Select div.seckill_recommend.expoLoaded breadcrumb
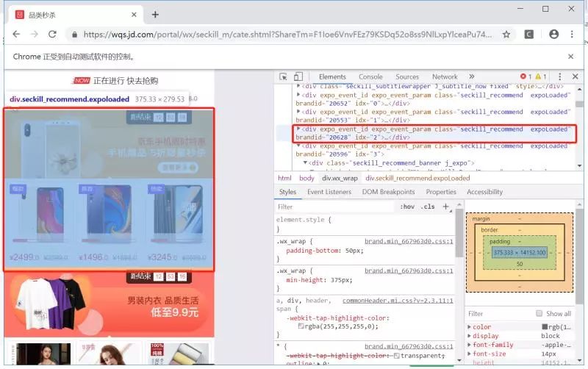The height and width of the screenshot is (369, 588). (417, 178)
